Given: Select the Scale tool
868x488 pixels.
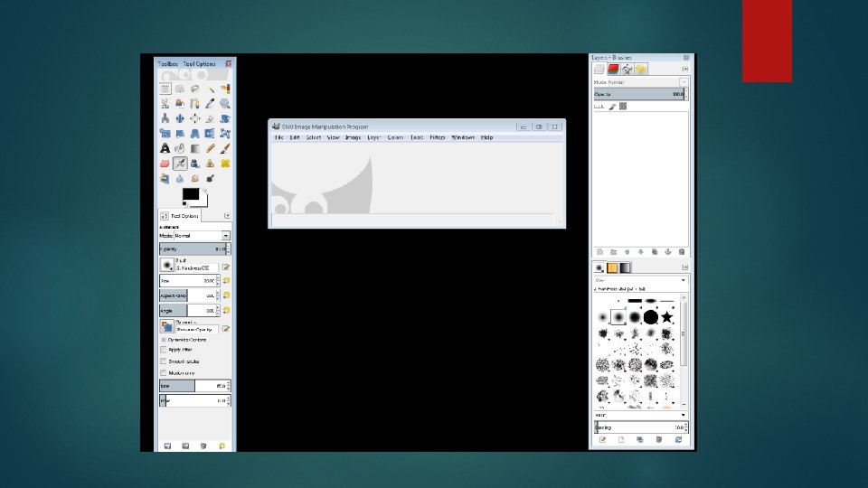Looking at the screenshot, I should click(x=165, y=134).
